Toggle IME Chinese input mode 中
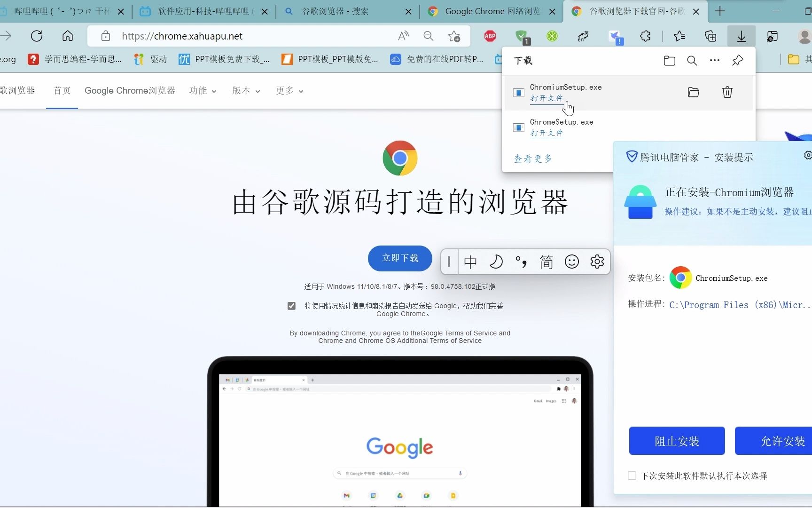 [x=470, y=262]
